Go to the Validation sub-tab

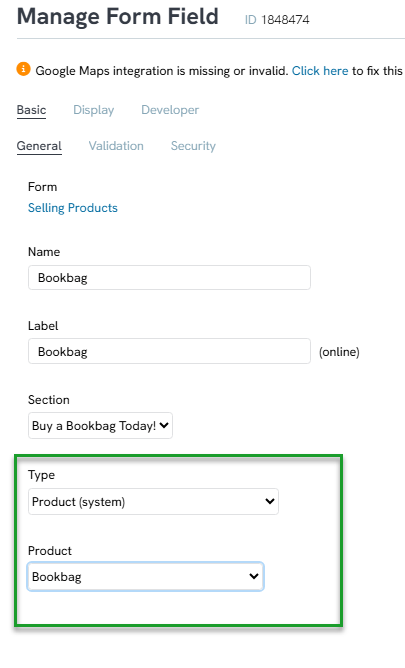(x=116, y=146)
